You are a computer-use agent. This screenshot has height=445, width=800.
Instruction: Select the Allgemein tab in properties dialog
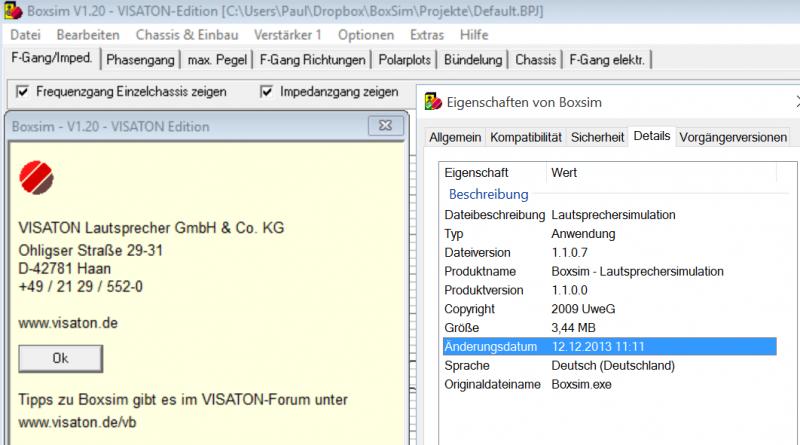pyautogui.click(x=455, y=137)
